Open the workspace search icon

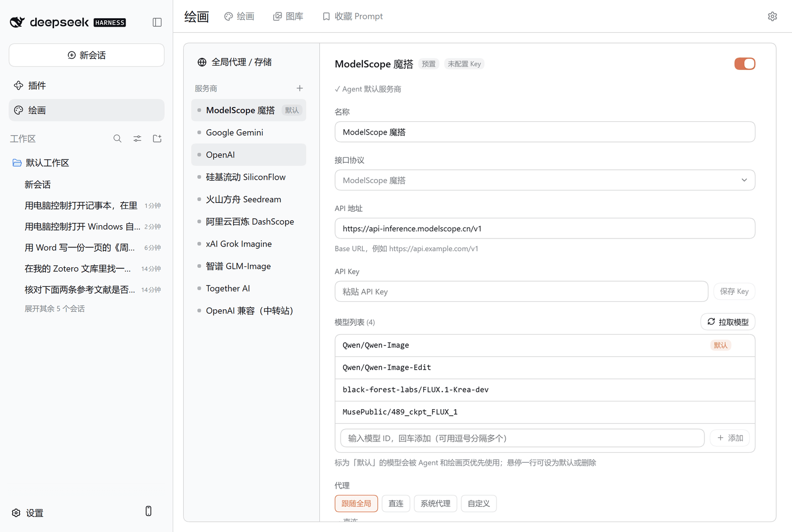click(x=117, y=139)
